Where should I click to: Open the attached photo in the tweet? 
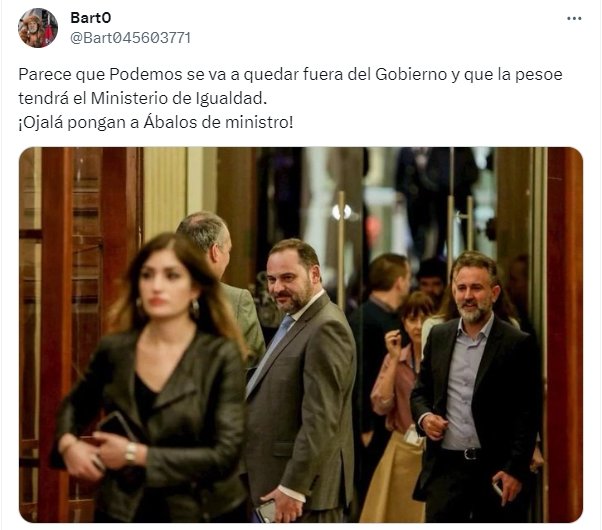click(x=301, y=335)
